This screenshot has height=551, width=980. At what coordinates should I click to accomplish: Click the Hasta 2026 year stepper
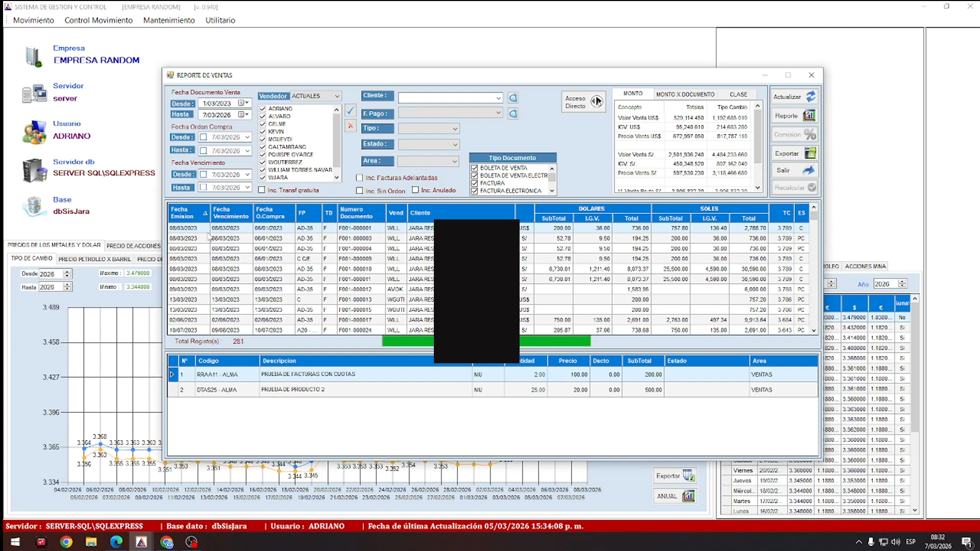pos(67,287)
